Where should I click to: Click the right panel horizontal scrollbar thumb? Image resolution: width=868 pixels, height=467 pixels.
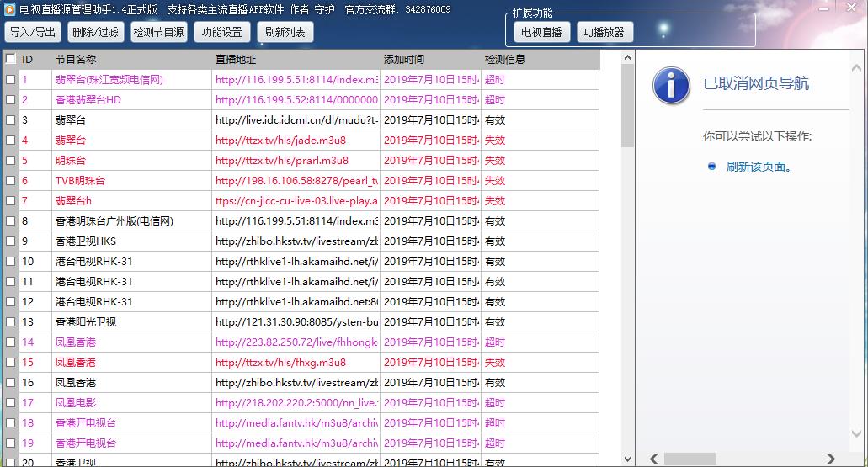[x=690, y=459]
